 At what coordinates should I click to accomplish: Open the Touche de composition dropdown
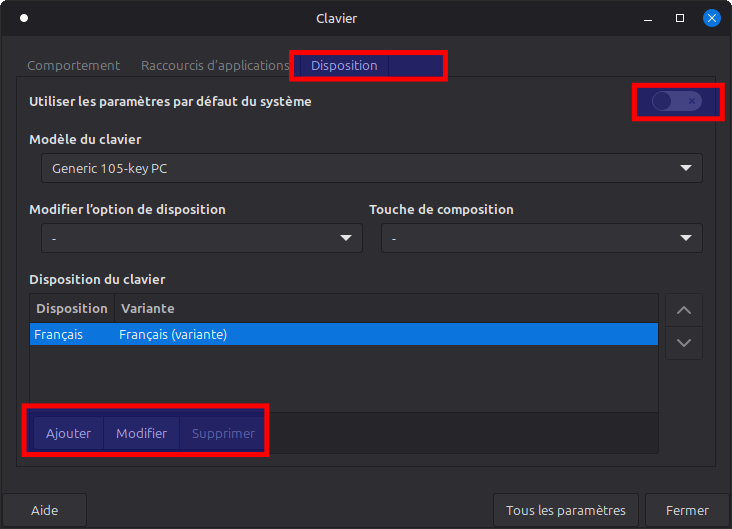[542, 238]
